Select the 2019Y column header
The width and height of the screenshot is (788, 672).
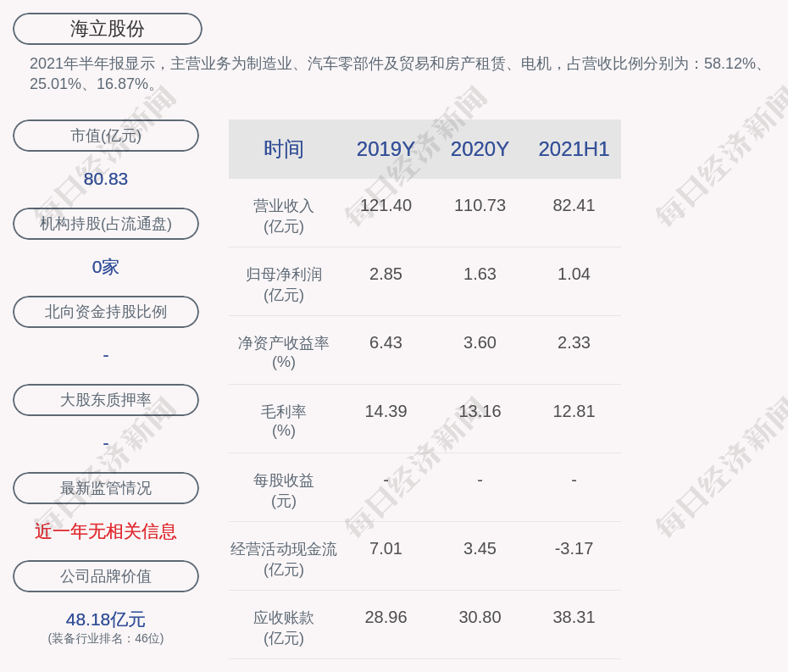tap(386, 149)
